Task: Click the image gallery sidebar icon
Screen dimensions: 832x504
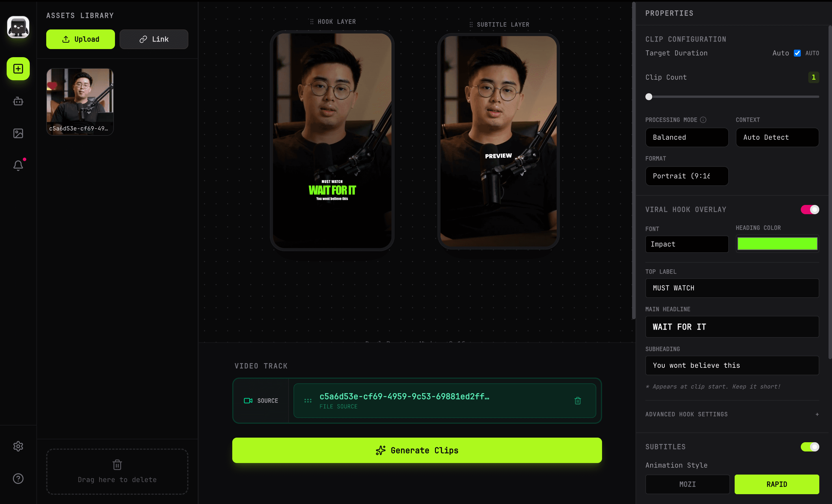Action: pos(18,133)
